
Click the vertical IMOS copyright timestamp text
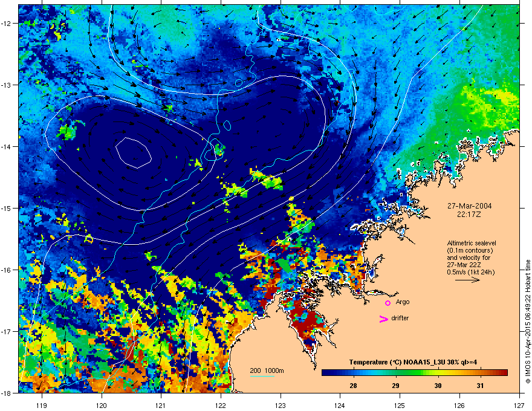coord(528,322)
